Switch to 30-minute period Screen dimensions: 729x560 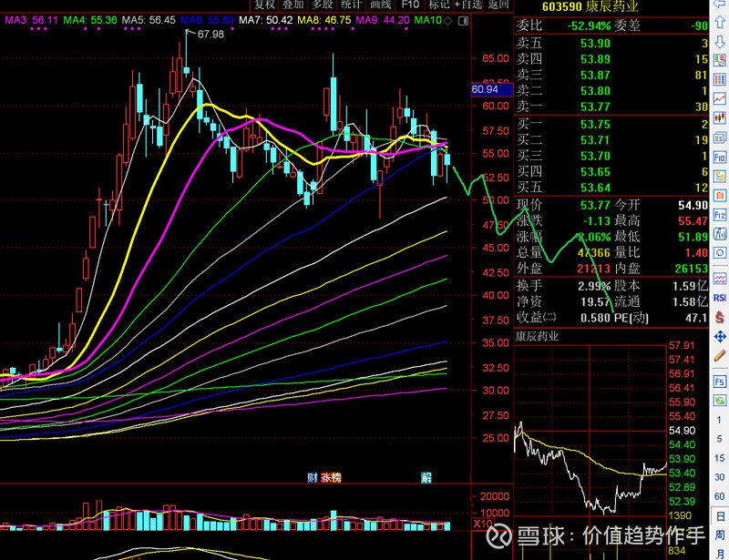(x=719, y=477)
